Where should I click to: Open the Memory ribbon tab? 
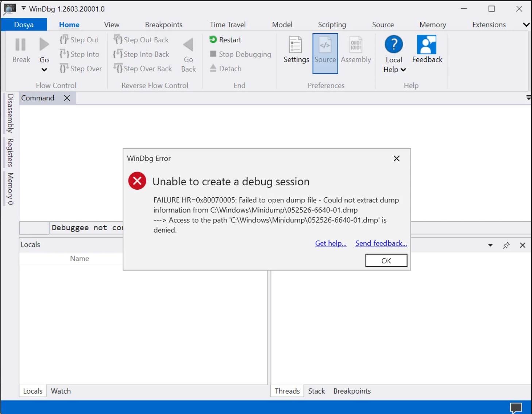point(433,25)
